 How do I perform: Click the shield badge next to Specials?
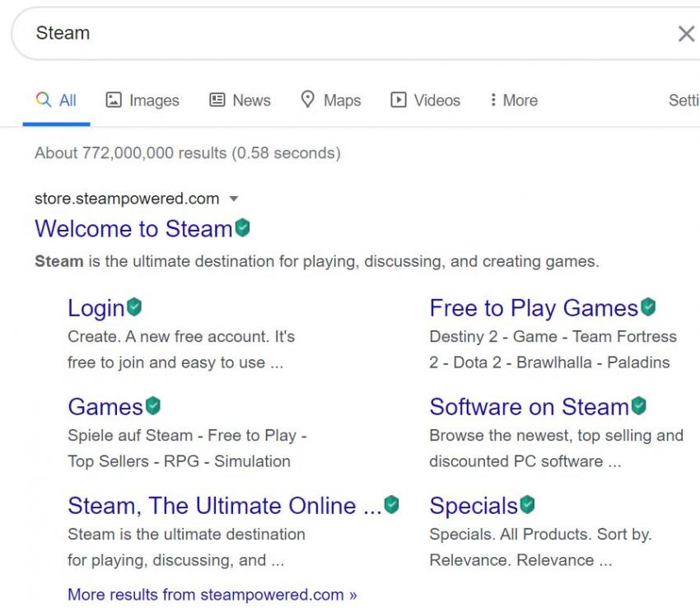click(527, 504)
